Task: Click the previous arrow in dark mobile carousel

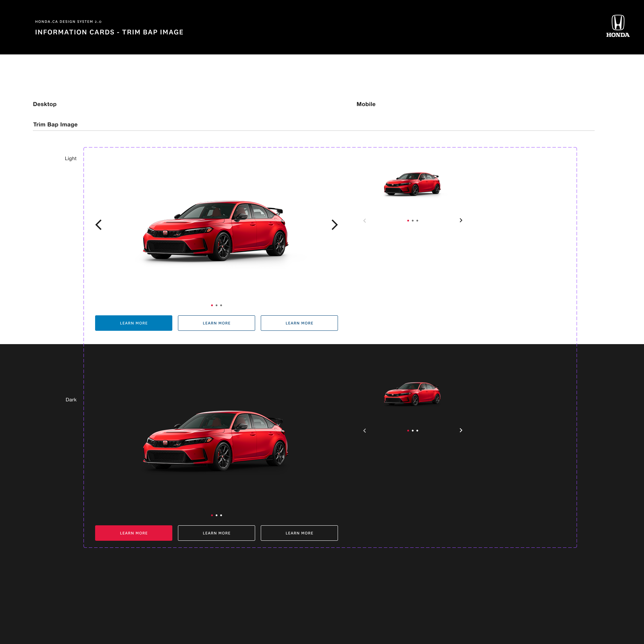Action: click(365, 431)
